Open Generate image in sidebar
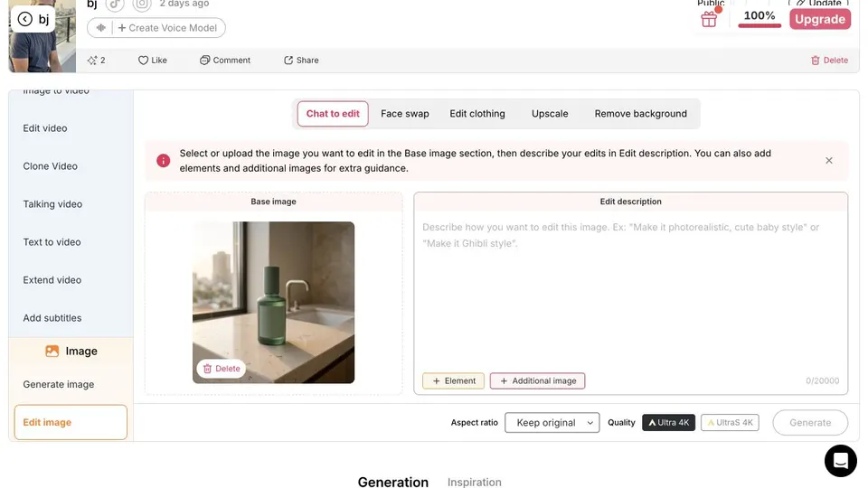This screenshot has width=868, height=488. click(71, 384)
